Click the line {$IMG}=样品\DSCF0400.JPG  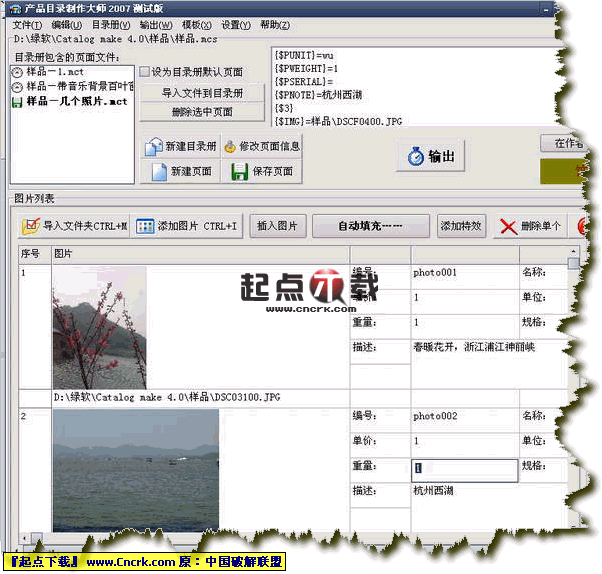(x=339, y=122)
